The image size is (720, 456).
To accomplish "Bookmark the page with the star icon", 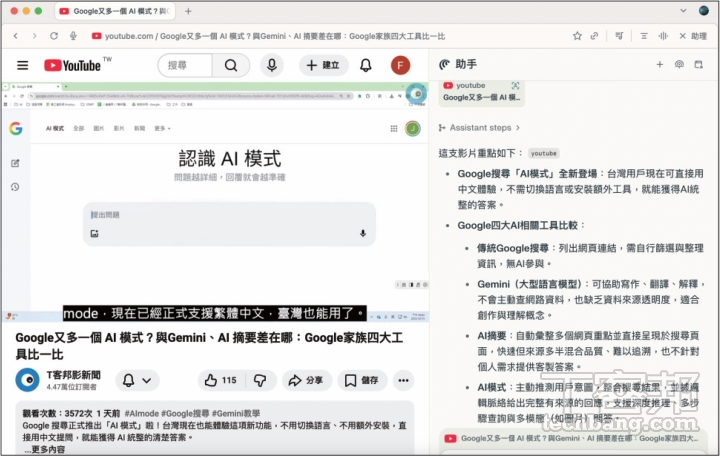I will point(577,36).
